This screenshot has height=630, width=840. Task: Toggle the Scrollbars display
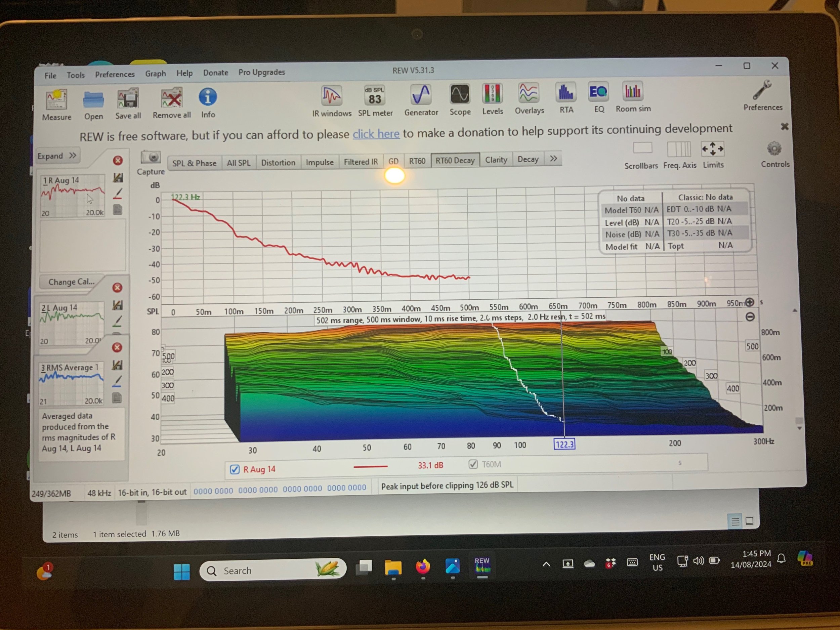coord(642,149)
